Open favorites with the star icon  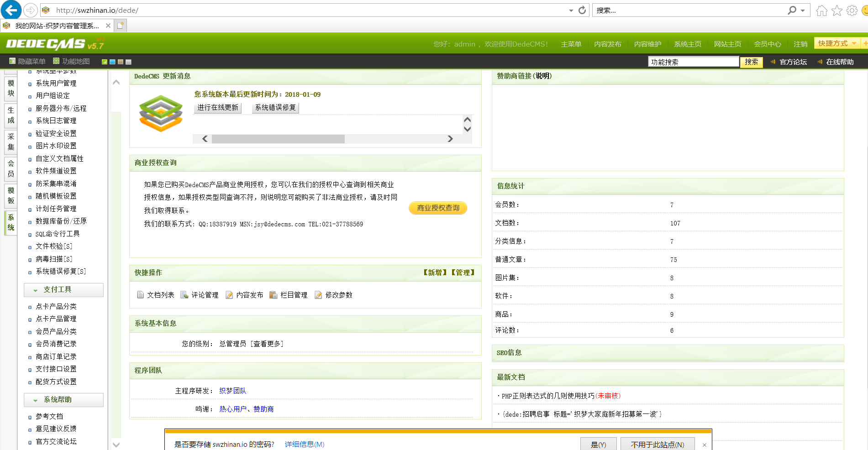836,10
